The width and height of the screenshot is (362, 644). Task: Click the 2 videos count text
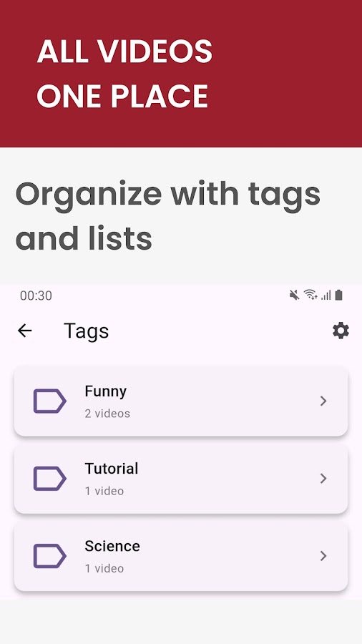(107, 414)
